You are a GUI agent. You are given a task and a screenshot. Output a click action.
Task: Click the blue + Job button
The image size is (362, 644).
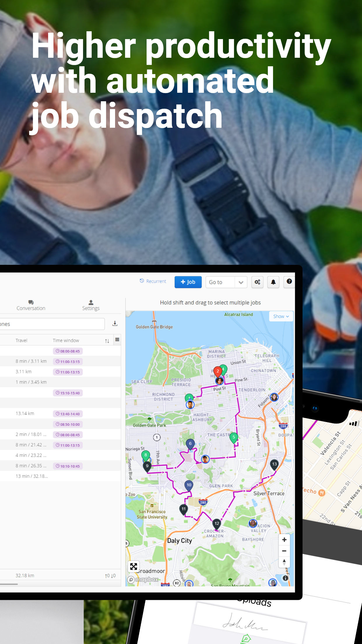pyautogui.click(x=188, y=282)
